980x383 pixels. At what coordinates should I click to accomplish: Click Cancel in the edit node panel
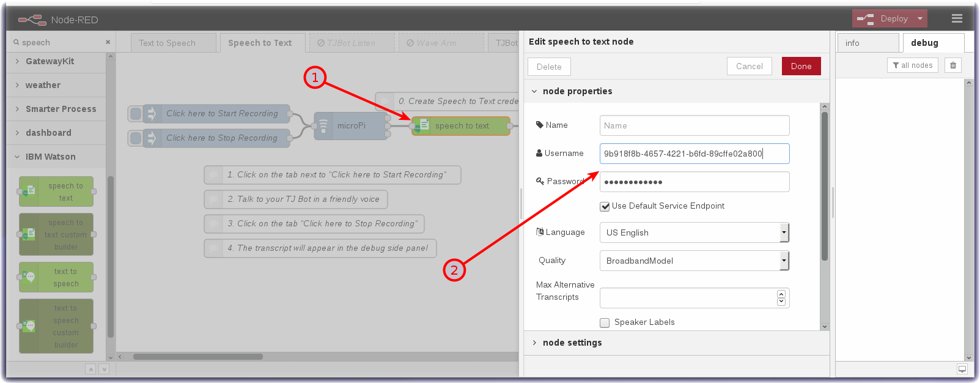(750, 66)
